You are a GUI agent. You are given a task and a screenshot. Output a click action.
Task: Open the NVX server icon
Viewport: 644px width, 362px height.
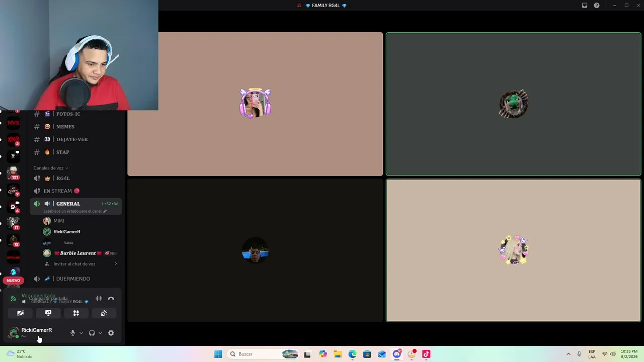click(x=14, y=123)
